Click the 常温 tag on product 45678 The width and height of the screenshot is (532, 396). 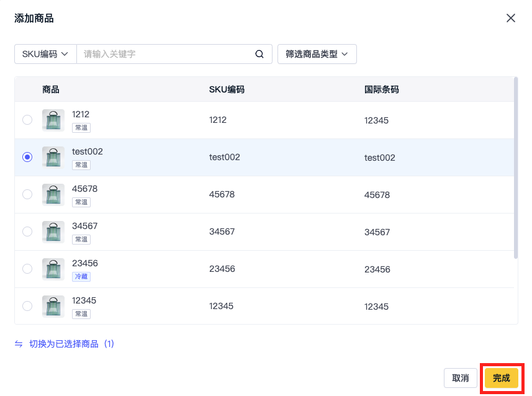tap(81, 202)
